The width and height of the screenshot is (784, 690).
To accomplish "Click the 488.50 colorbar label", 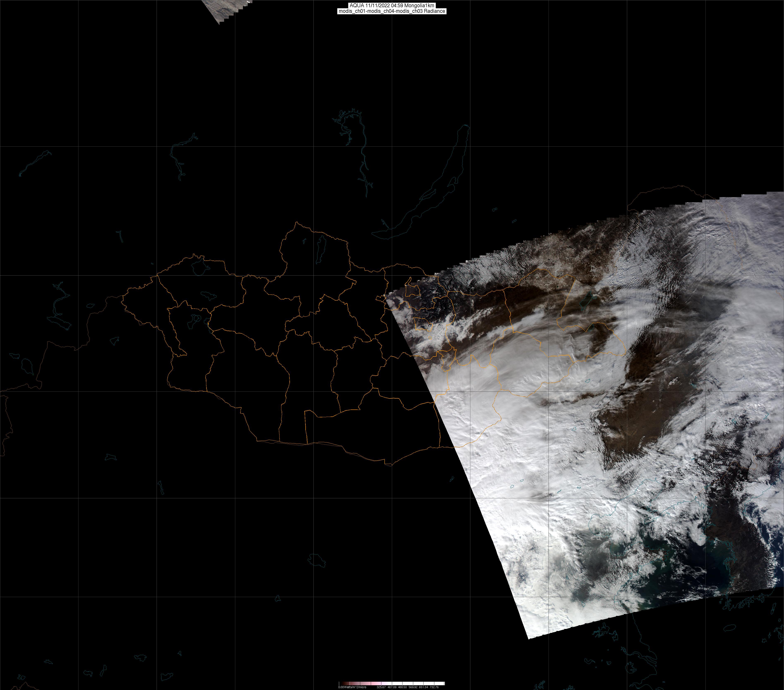I will tap(402, 687).
